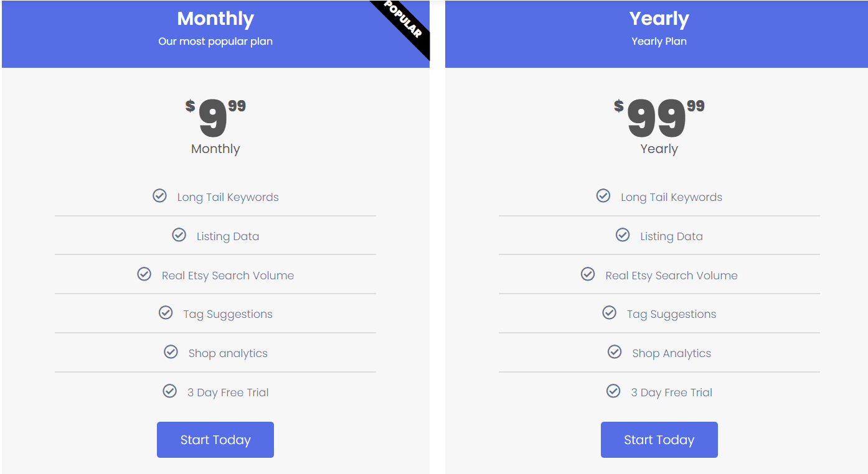Image resolution: width=868 pixels, height=474 pixels.
Task: Click checkmark icon beside Yearly Shop Analytics
Action: [x=615, y=352]
